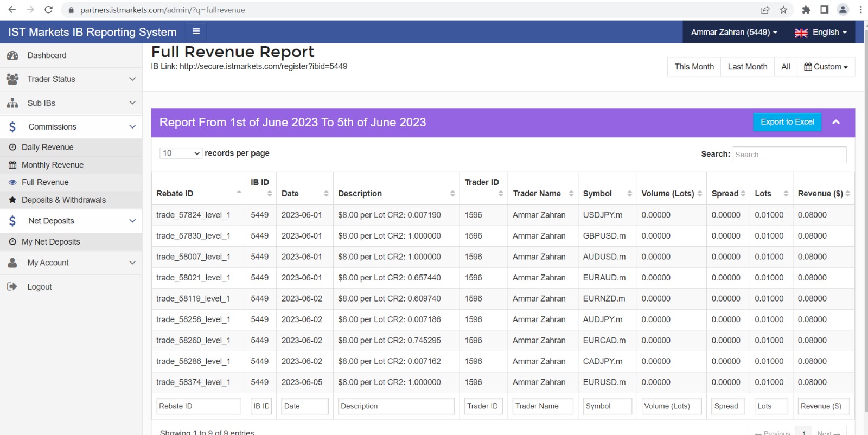
Task: Sort by Date column sort arrows
Action: [326, 194]
